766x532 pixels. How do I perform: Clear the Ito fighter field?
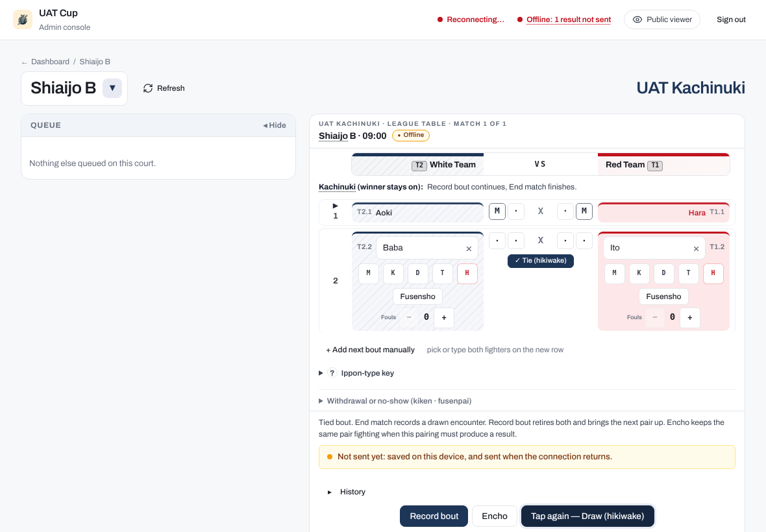tap(696, 248)
